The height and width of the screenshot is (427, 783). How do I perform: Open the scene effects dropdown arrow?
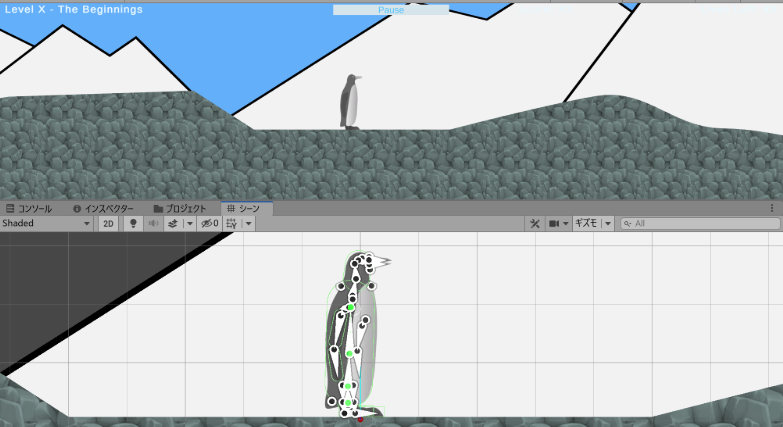(x=190, y=223)
